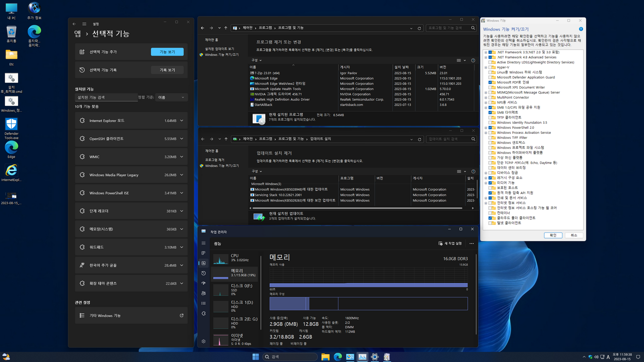Click Windows Start button on taskbar
644x362 pixels.
(x=255, y=357)
